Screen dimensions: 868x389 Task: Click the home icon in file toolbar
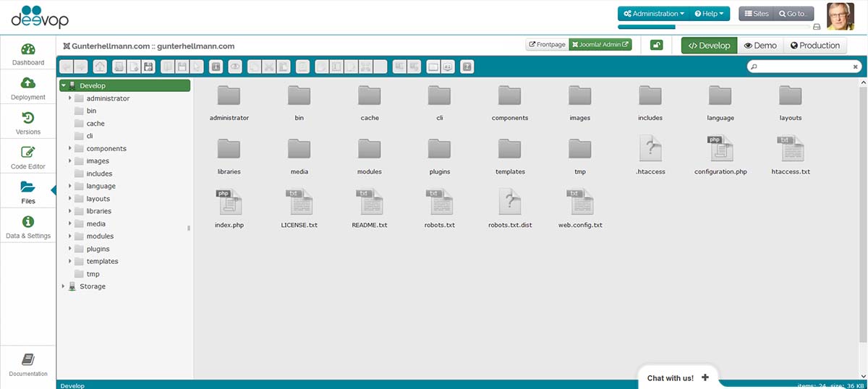(x=100, y=67)
